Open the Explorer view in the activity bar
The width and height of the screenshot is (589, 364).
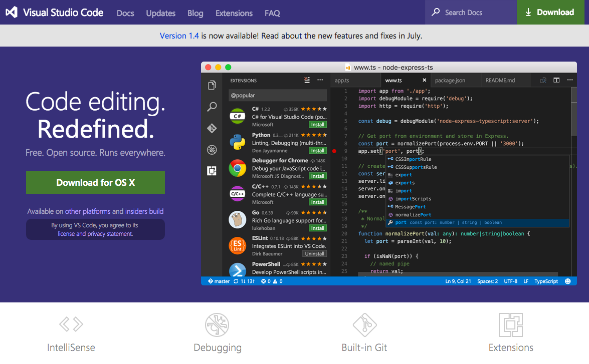coord(212,85)
